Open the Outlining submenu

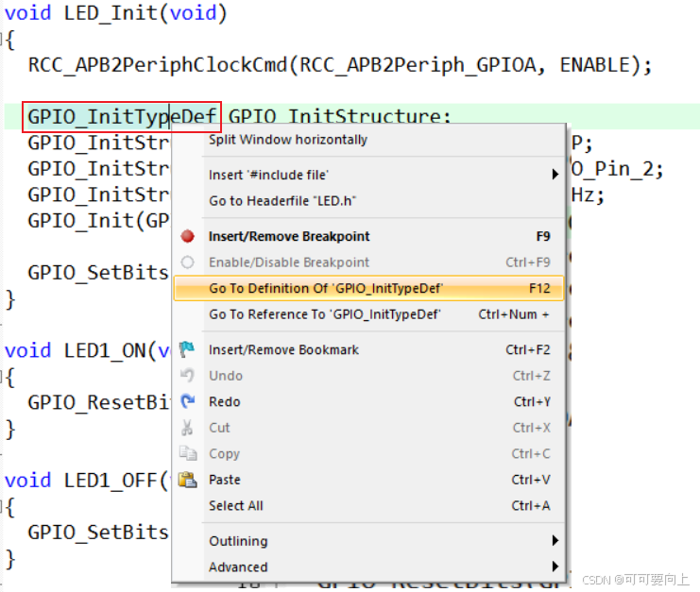click(x=368, y=541)
